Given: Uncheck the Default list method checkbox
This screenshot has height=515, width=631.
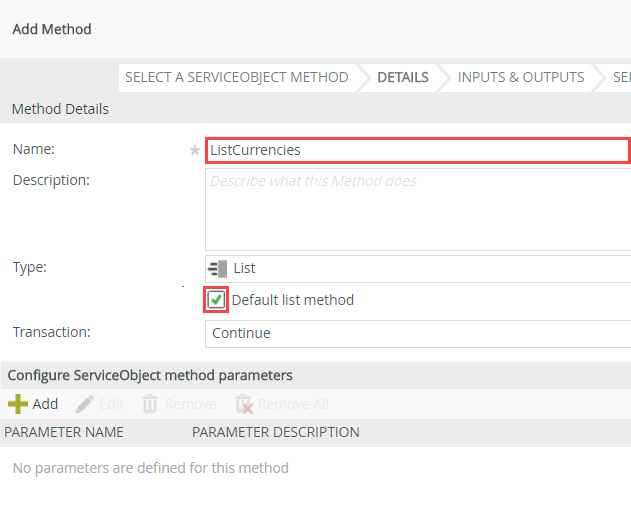Looking at the screenshot, I should tap(216, 300).
